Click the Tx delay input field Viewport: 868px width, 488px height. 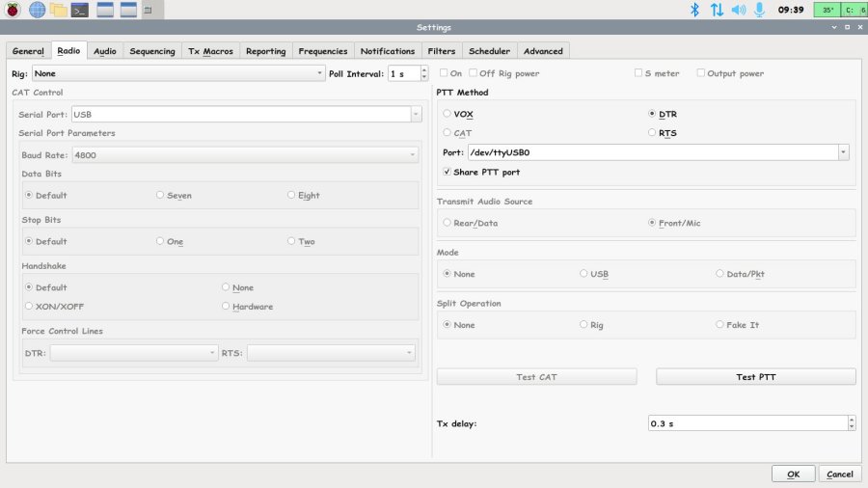(747, 423)
